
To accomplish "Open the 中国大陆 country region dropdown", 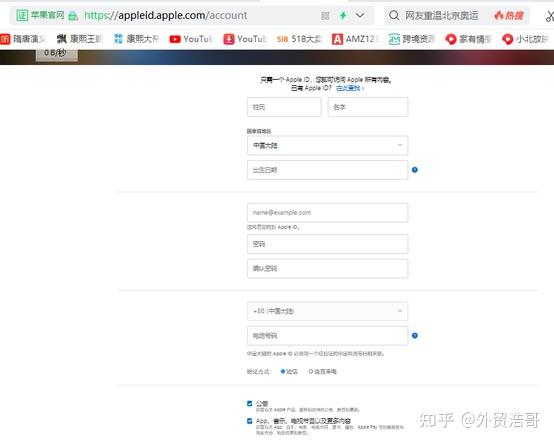I will [328, 145].
